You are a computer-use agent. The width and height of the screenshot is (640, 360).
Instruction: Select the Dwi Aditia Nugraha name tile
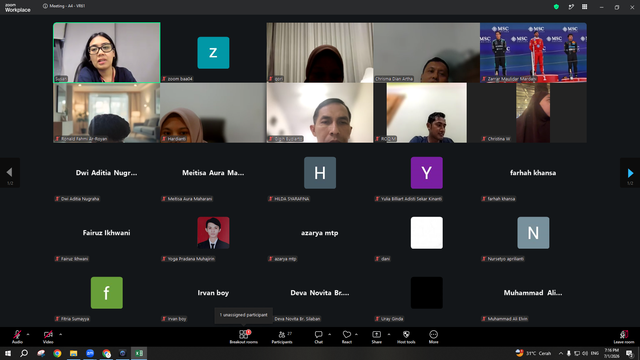(107, 173)
